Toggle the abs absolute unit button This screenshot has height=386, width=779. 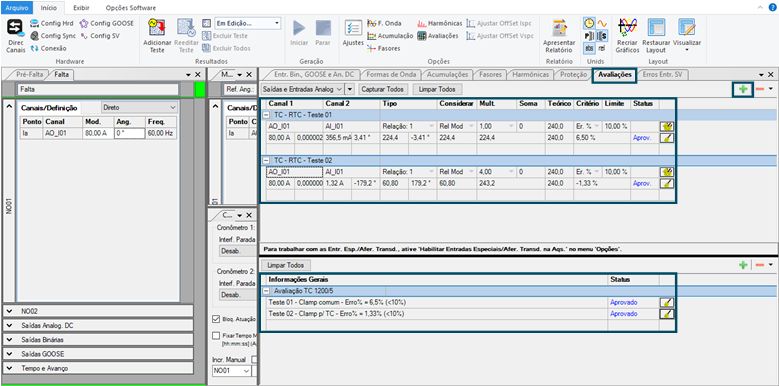[x=589, y=48]
